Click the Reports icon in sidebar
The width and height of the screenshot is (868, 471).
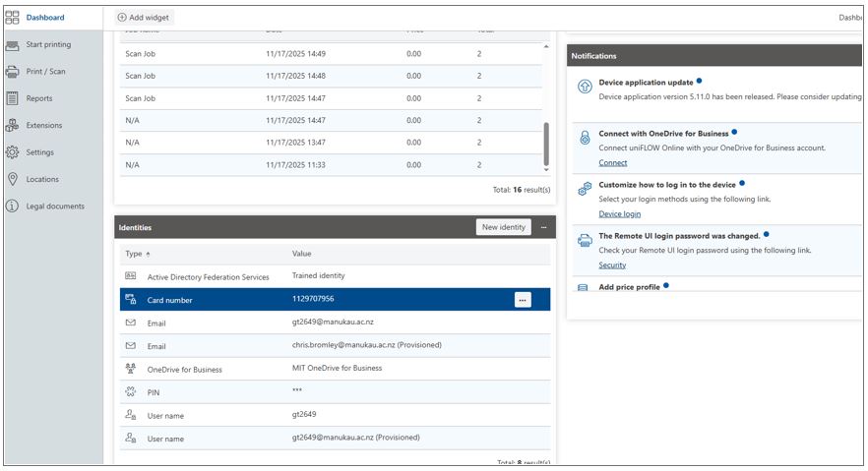coord(13,98)
